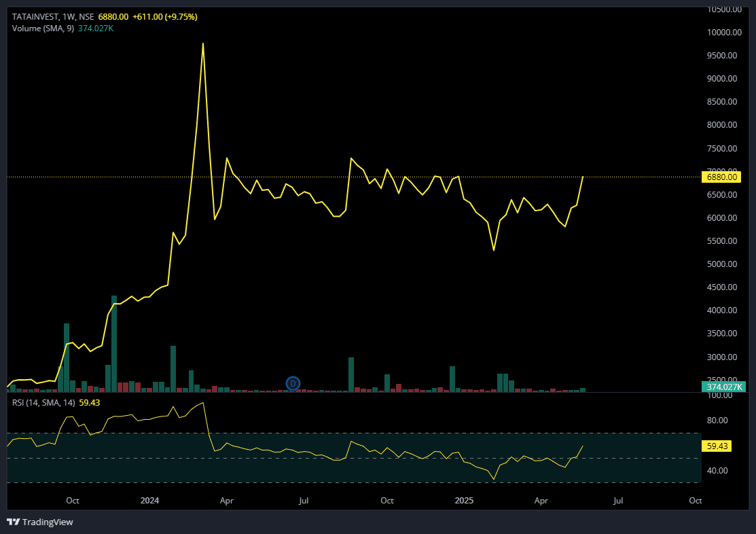The image size is (756, 534).
Task: Click the 8000.00 price axis label
Action: (x=722, y=125)
